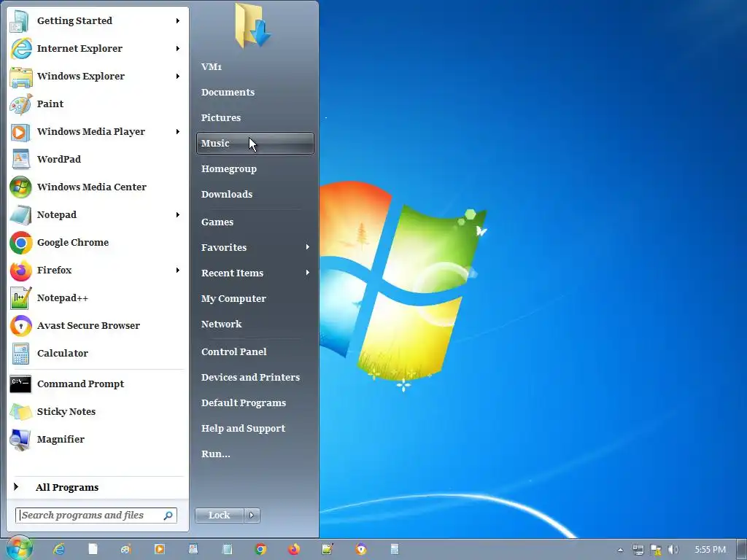Image resolution: width=747 pixels, height=560 pixels.
Task: Expand All Programs list
Action: [98, 487]
